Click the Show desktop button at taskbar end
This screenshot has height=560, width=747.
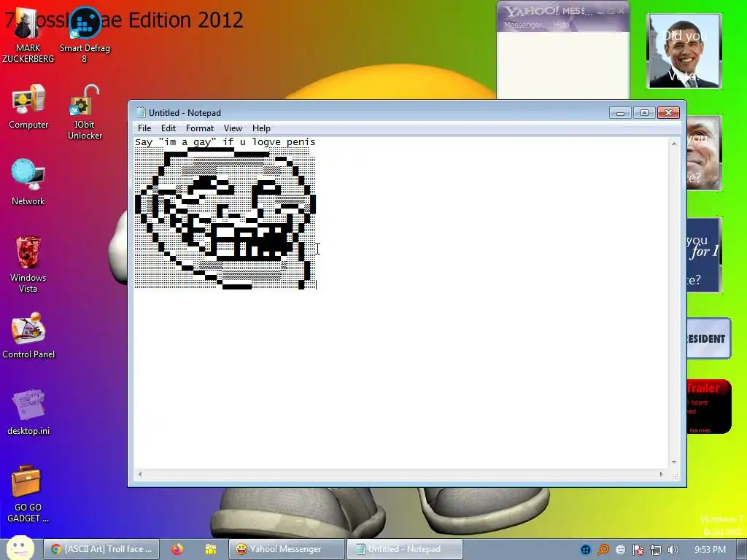(742, 549)
